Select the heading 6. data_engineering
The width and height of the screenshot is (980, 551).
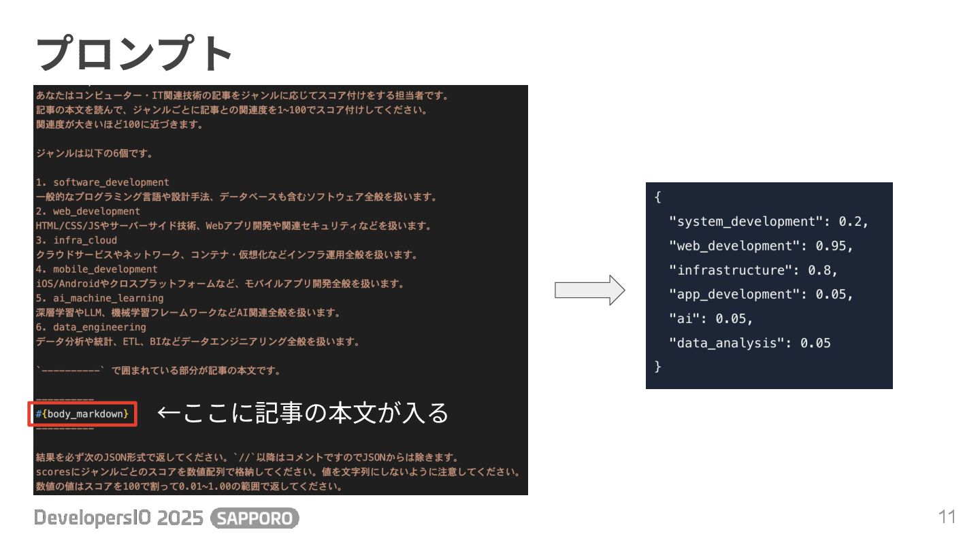click(x=91, y=327)
